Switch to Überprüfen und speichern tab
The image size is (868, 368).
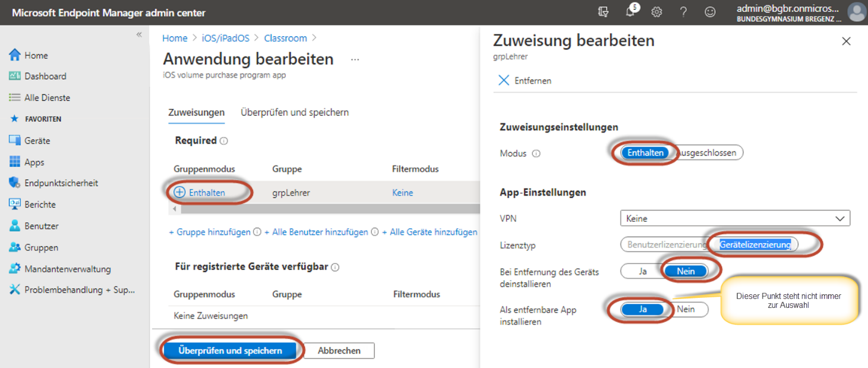click(295, 112)
